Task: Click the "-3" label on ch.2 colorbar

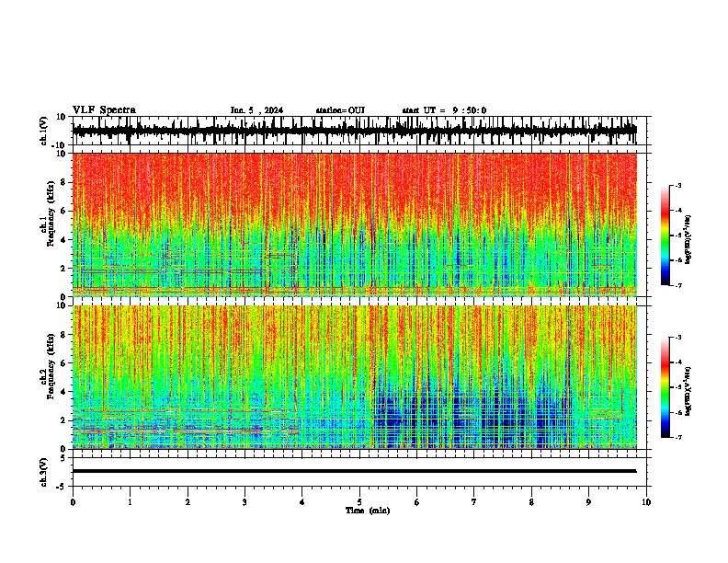Action: 678,338
